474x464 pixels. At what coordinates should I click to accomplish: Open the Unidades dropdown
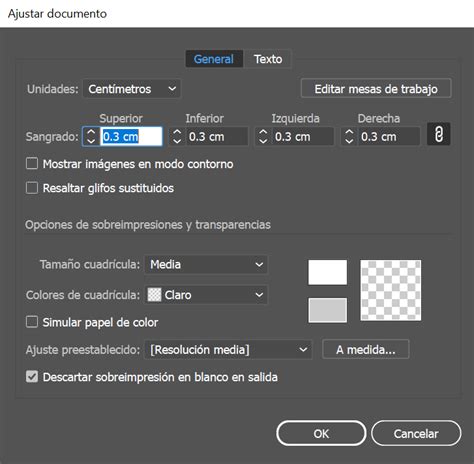pyautogui.click(x=132, y=89)
